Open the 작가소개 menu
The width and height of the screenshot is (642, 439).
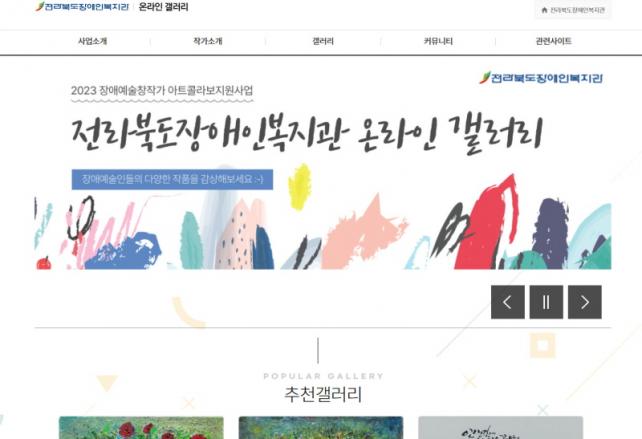[208, 41]
